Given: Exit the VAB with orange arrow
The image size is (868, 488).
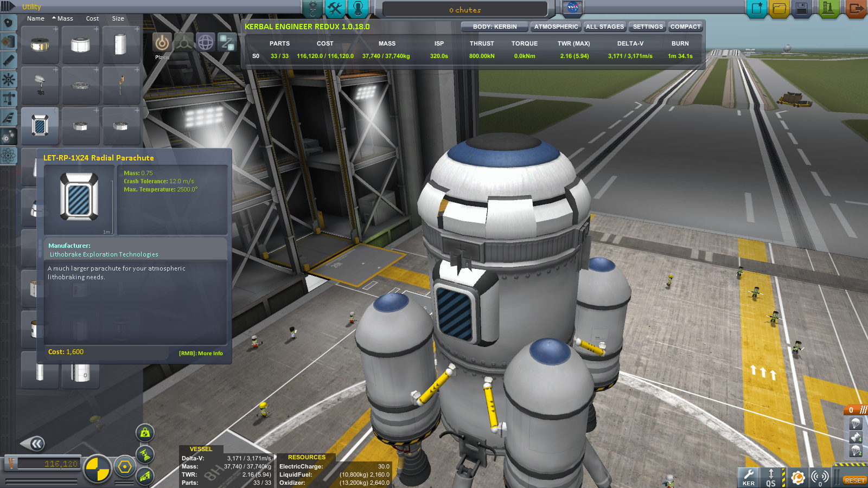Looking at the screenshot, I should (856, 9).
